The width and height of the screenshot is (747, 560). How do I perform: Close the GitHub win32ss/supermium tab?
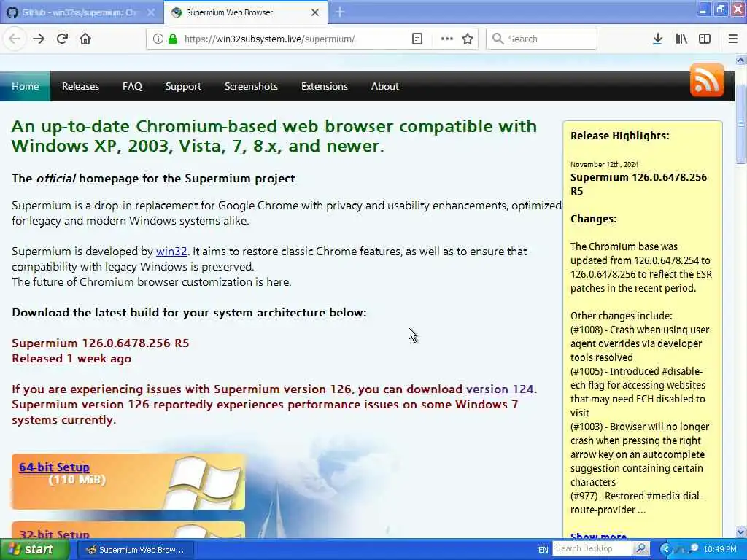click(x=151, y=12)
